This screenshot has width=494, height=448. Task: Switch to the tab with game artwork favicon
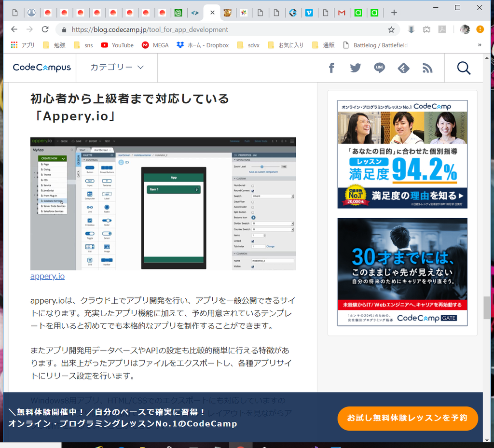point(228,13)
